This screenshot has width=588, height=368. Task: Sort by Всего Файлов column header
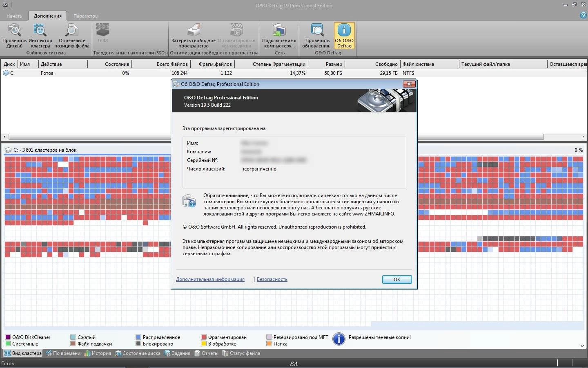click(x=161, y=64)
